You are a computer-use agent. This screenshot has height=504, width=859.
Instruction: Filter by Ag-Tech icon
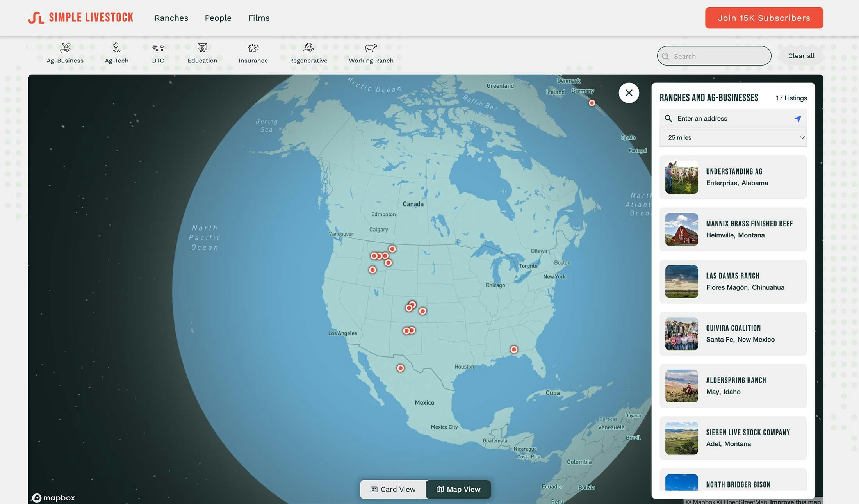click(x=116, y=48)
